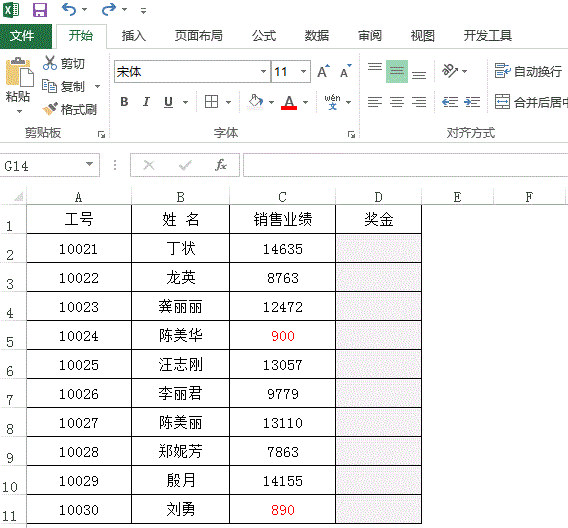Click the increase font size icon
The image size is (568, 528).
(x=323, y=71)
